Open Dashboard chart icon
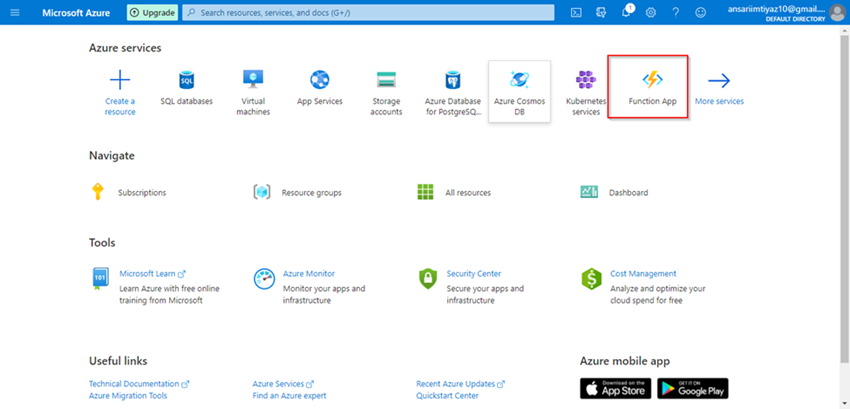Image resolution: width=850 pixels, height=409 pixels. 589,191
